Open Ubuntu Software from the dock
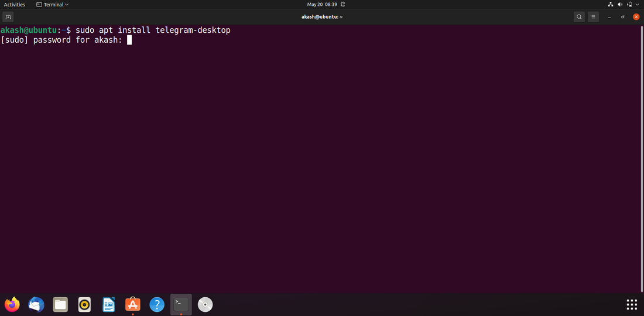644x316 pixels. [133, 304]
